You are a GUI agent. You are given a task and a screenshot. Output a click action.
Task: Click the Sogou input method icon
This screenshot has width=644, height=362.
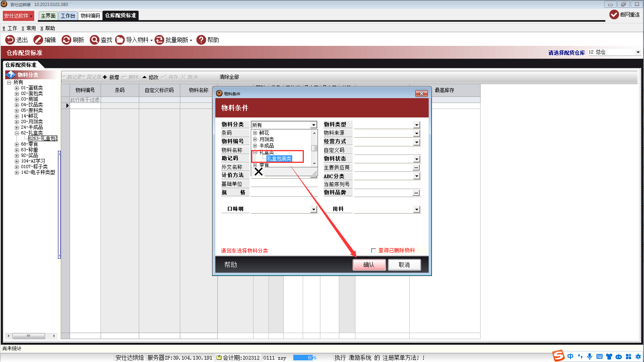pyautogui.click(x=558, y=356)
